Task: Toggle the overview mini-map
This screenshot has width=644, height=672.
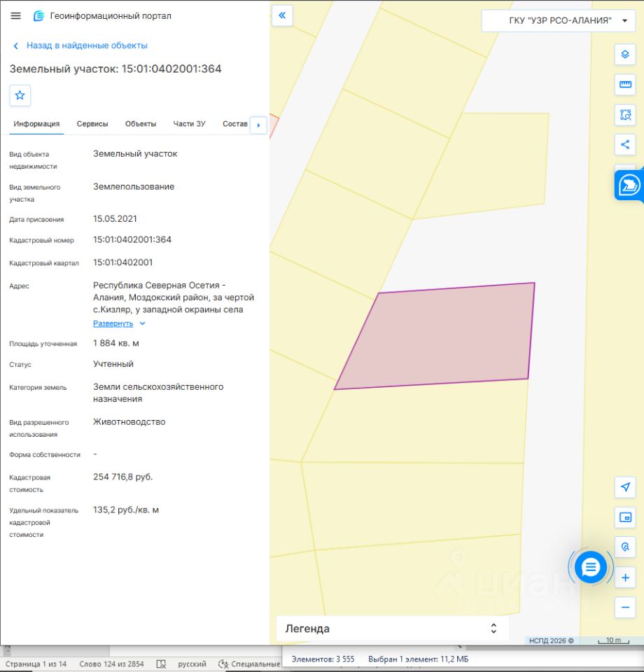Action: click(x=625, y=517)
